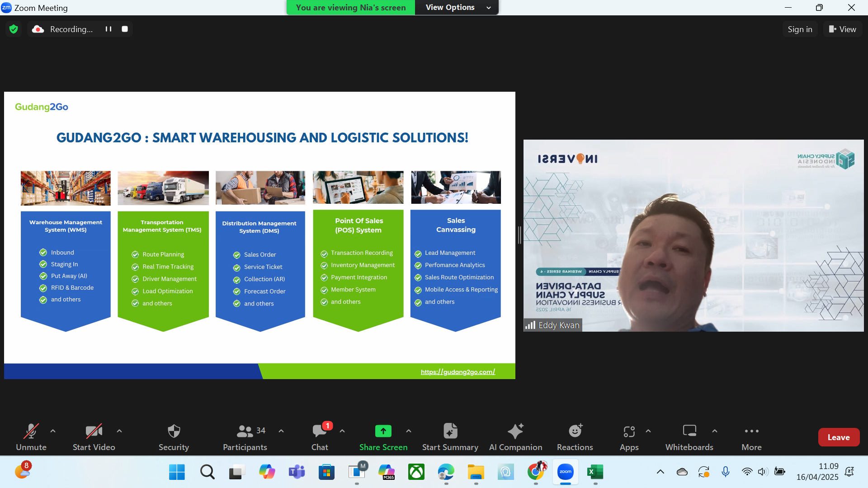Open Windows Search from the taskbar
868x488 pixels.
207,472
